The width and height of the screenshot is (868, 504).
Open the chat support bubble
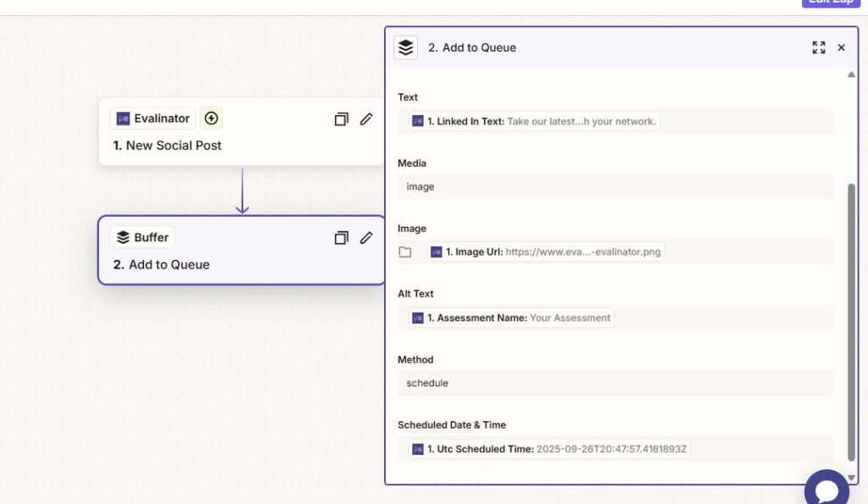[826, 490]
